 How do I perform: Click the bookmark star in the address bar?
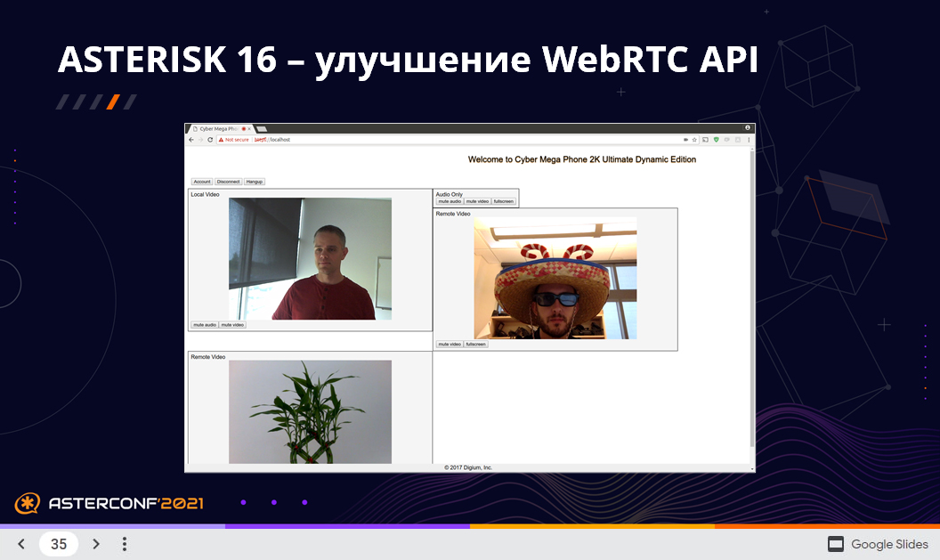[x=695, y=140]
